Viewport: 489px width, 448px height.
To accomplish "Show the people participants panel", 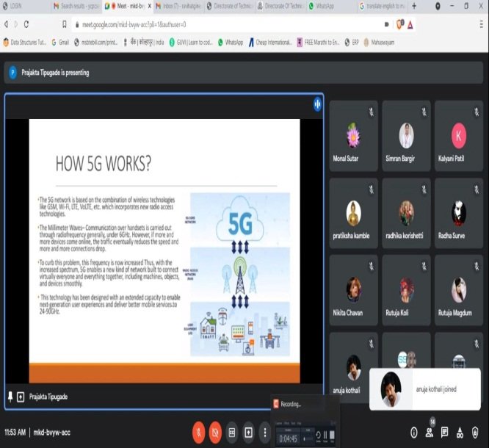I will (x=429, y=432).
